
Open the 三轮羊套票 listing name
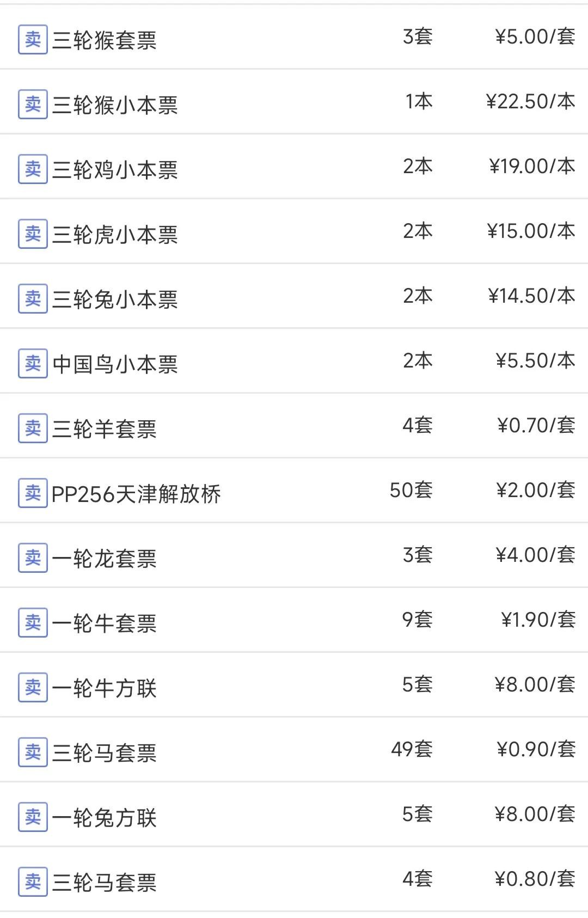(105, 429)
